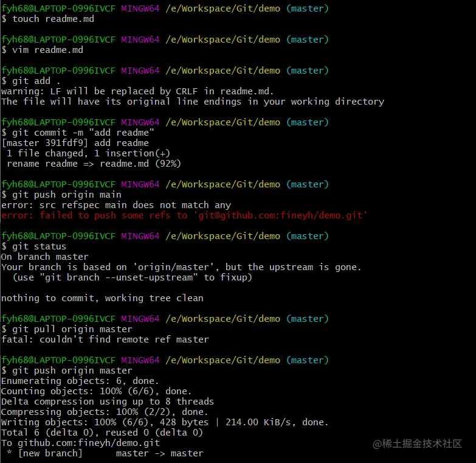This screenshot has width=476, height=463.
Task: Click 'nothing to commit, working tree clean' line
Action: click(102, 298)
